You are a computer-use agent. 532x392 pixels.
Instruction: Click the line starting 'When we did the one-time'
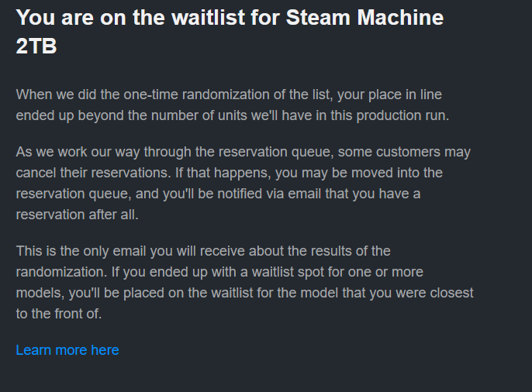pyautogui.click(x=229, y=95)
